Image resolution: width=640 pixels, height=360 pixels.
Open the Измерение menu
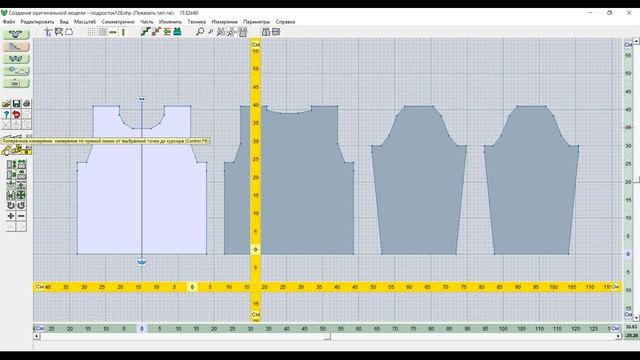(224, 22)
